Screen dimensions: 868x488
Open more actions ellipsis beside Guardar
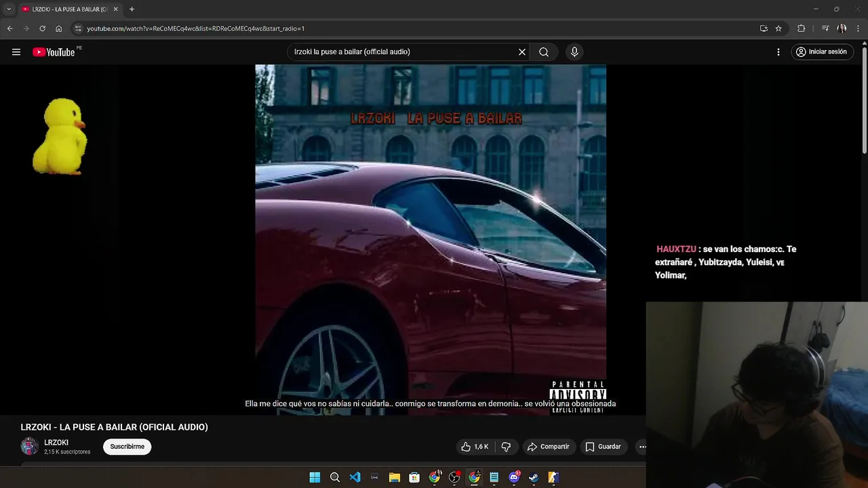[642, 447]
